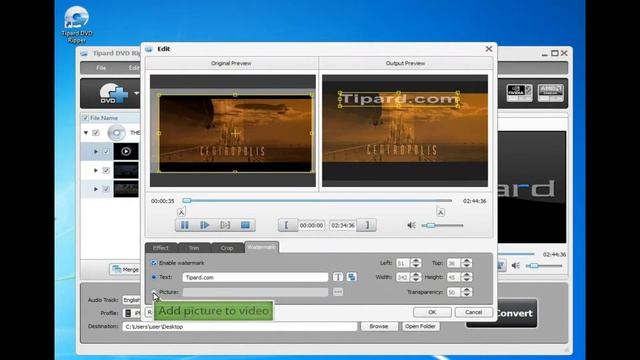Click the Picture path input field
This screenshot has width=640, height=360.
(x=255, y=292)
